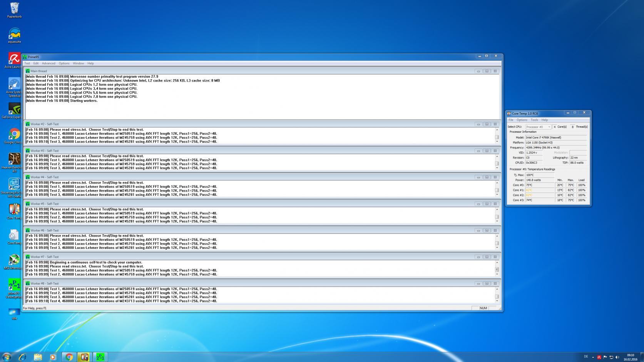Close the Worker #8 subwindow
The width and height of the screenshot is (644, 362).
point(495,284)
